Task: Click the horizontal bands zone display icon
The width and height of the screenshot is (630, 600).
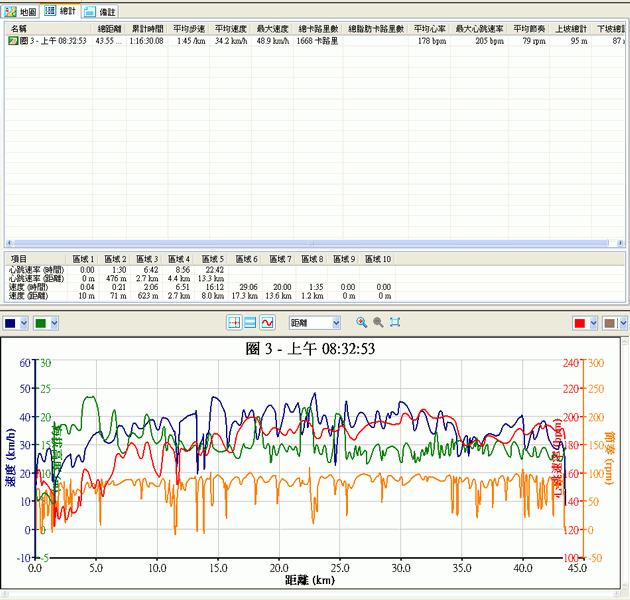Action: pyautogui.click(x=251, y=323)
